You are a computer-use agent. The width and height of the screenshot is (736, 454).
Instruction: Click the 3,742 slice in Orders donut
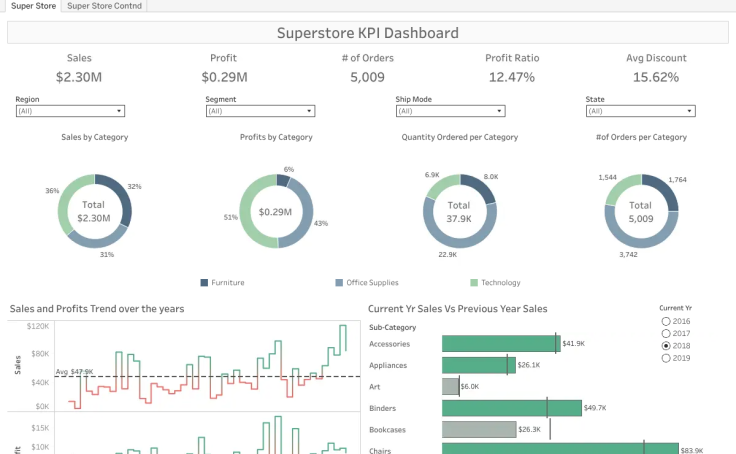click(x=639, y=243)
